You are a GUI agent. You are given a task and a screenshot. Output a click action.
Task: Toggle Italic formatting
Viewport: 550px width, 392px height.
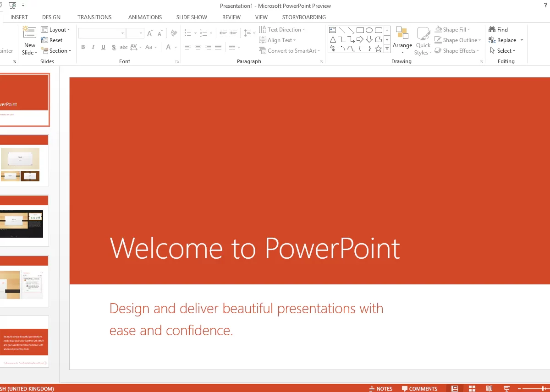coord(93,47)
